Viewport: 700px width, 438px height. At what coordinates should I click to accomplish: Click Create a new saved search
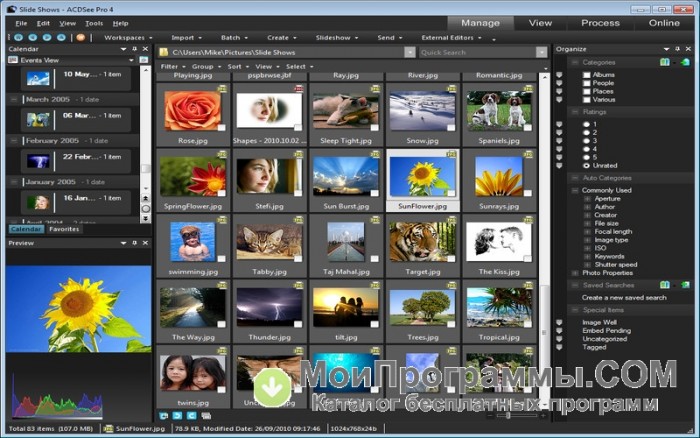click(624, 297)
